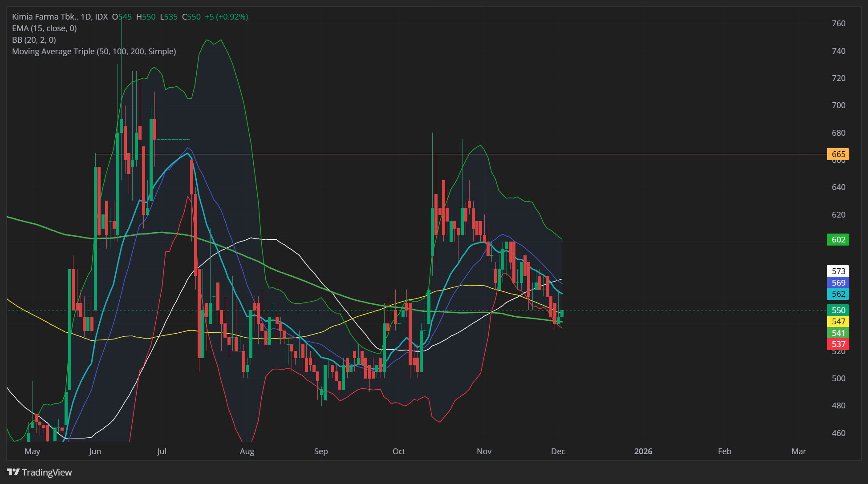Click the Aug label on time axis
This screenshot has width=868, height=484.
247,451
